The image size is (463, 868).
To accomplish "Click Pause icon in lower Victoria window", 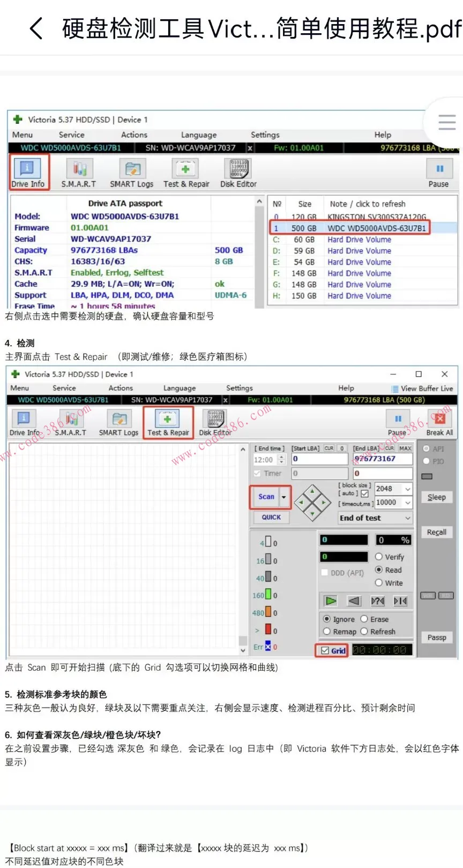I will pos(398,418).
